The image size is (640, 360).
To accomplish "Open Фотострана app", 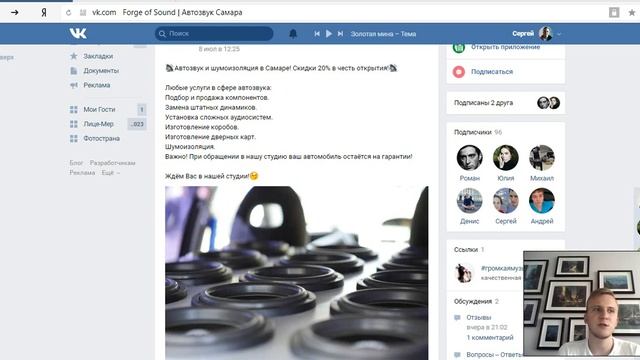I will pos(102,138).
